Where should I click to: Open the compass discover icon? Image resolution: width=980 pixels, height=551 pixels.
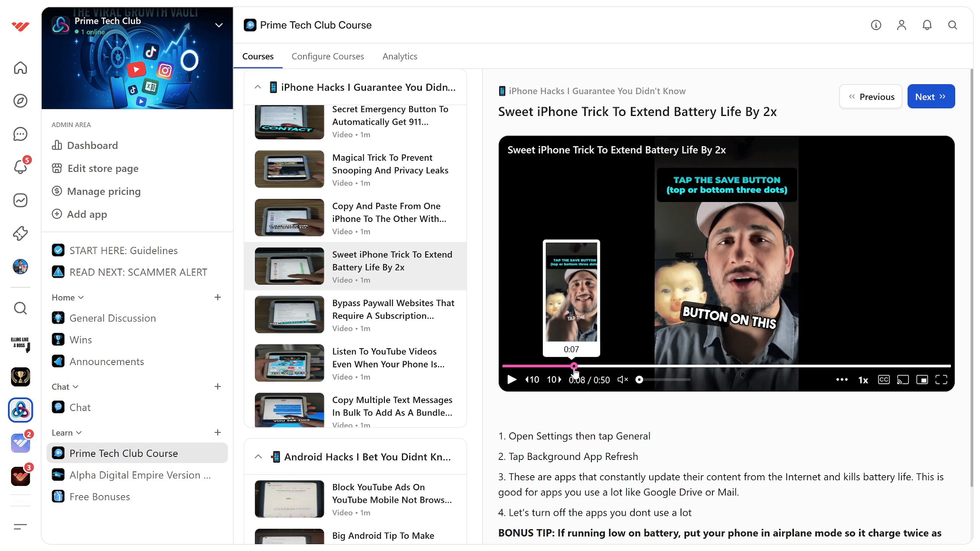click(20, 101)
